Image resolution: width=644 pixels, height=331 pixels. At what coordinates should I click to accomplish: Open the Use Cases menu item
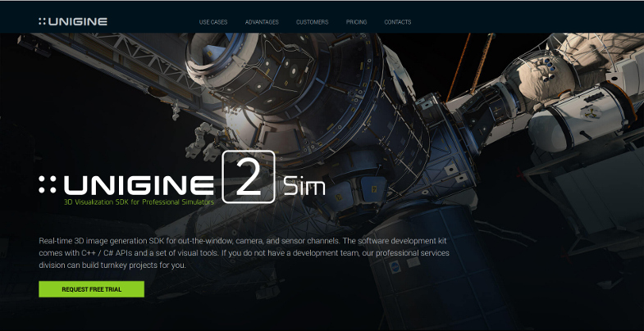click(213, 22)
